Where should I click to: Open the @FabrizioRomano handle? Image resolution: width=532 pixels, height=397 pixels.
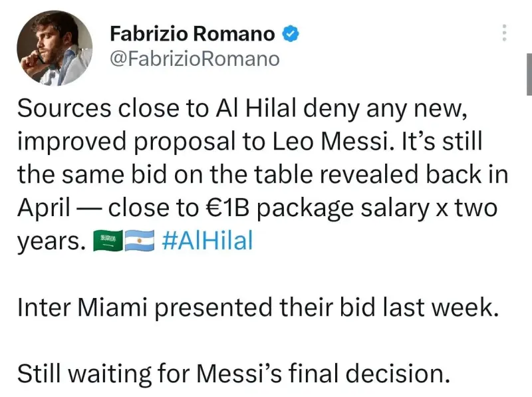click(x=195, y=59)
